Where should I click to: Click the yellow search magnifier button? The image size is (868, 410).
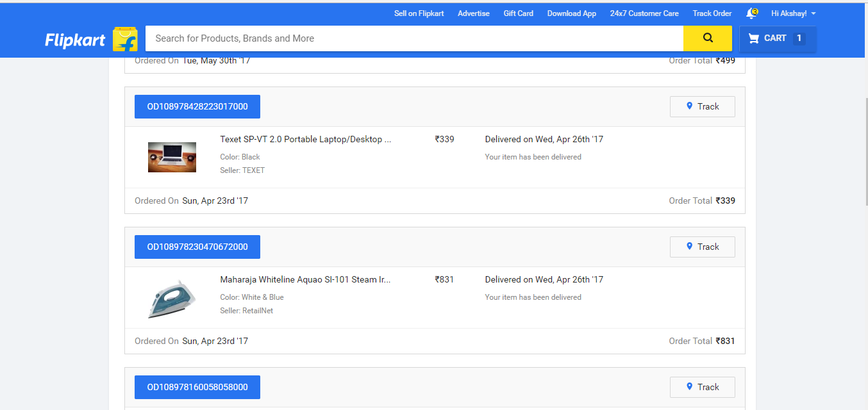(708, 38)
